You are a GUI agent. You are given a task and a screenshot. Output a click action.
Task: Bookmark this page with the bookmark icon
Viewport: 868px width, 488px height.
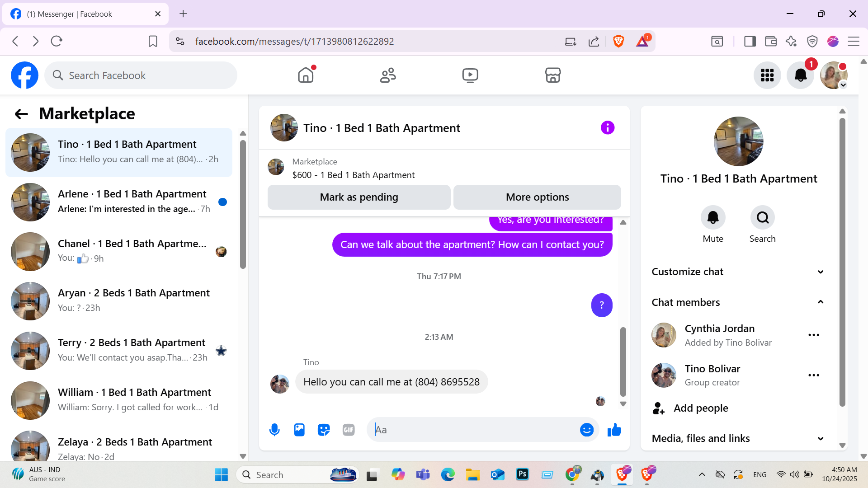click(x=153, y=42)
